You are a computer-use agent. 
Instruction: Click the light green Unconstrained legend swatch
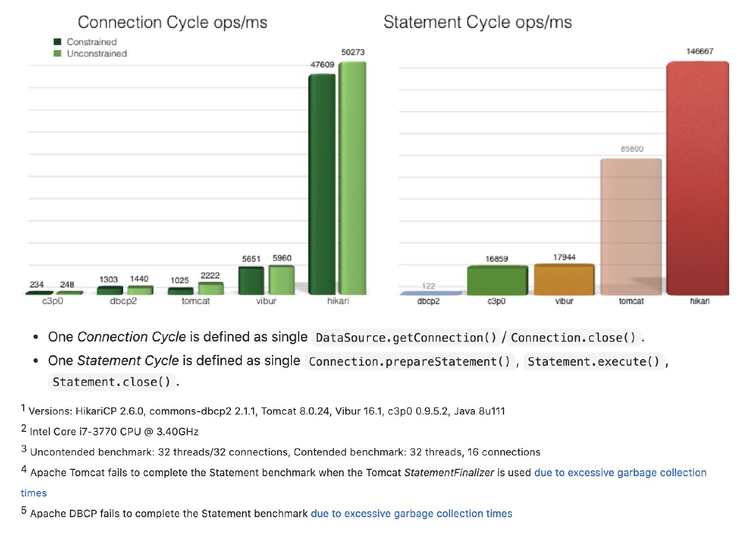(x=57, y=53)
